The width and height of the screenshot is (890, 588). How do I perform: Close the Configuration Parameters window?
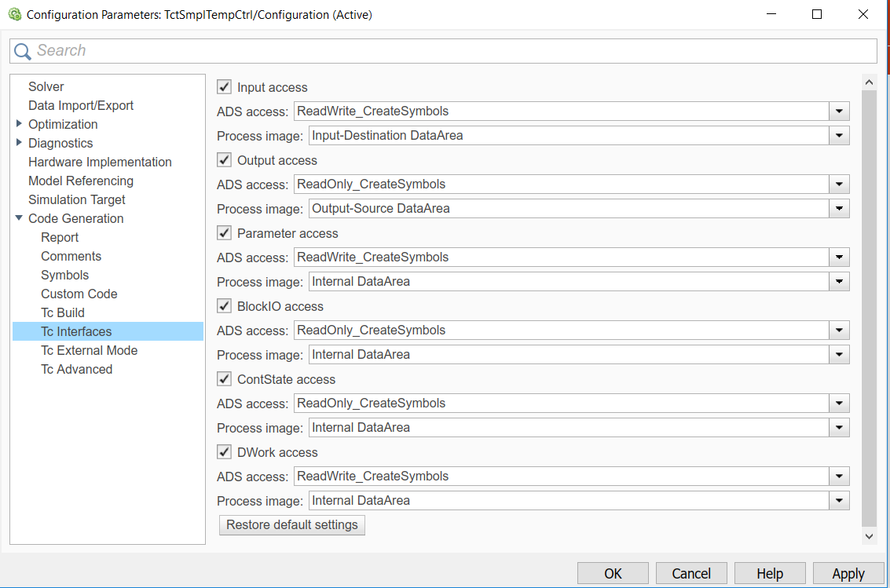(863, 14)
